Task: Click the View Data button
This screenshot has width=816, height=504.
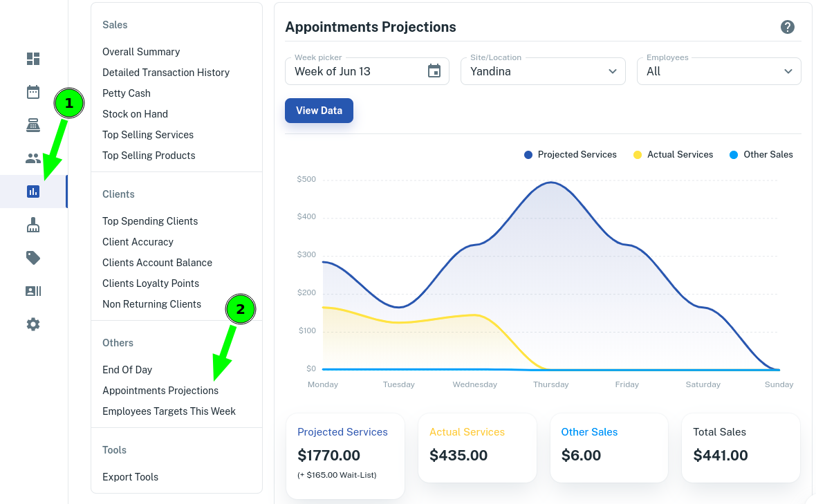Action: [319, 110]
